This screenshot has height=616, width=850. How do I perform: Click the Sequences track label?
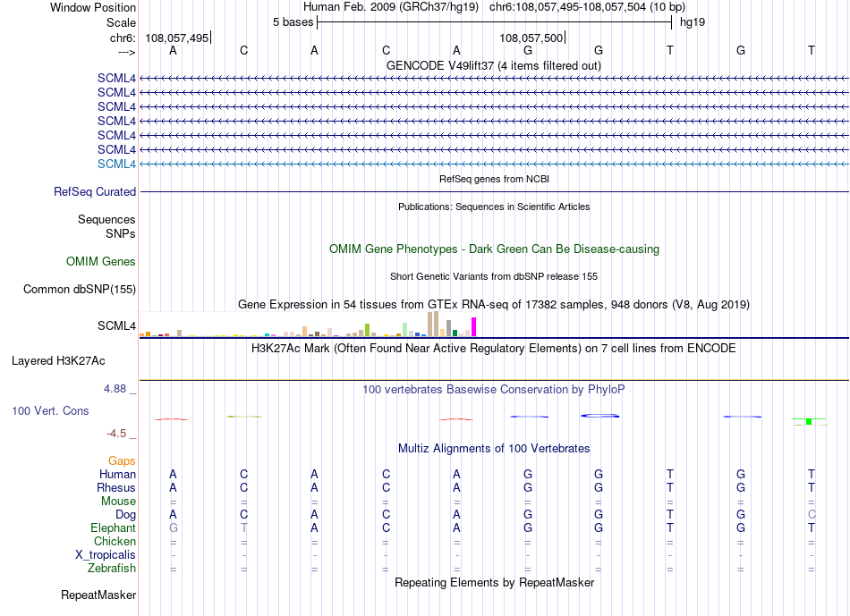point(106,219)
